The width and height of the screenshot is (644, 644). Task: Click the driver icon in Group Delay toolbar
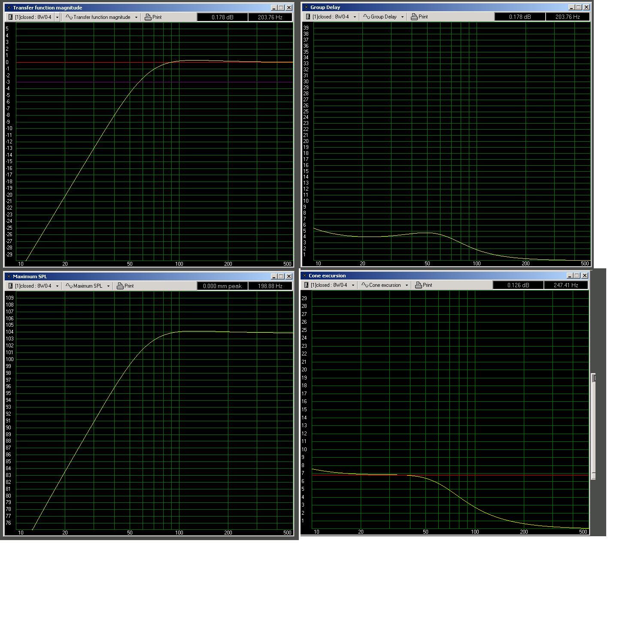coord(308,17)
